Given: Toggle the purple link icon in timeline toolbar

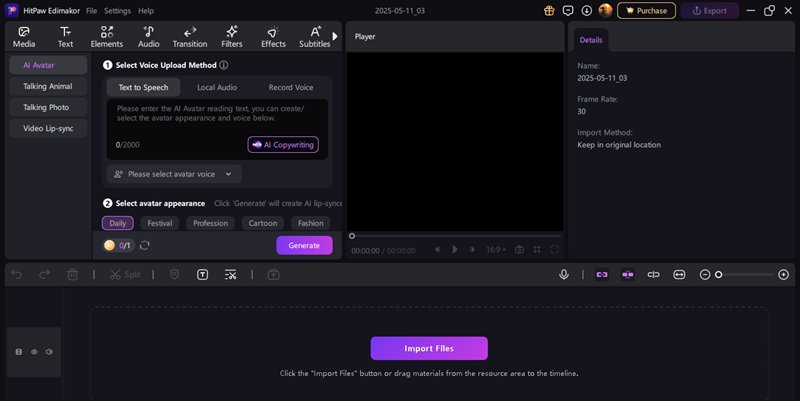Looking at the screenshot, I should tap(602, 274).
